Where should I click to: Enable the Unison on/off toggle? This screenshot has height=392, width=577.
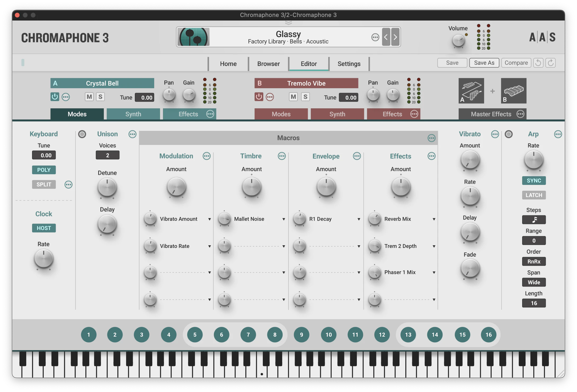click(x=82, y=134)
